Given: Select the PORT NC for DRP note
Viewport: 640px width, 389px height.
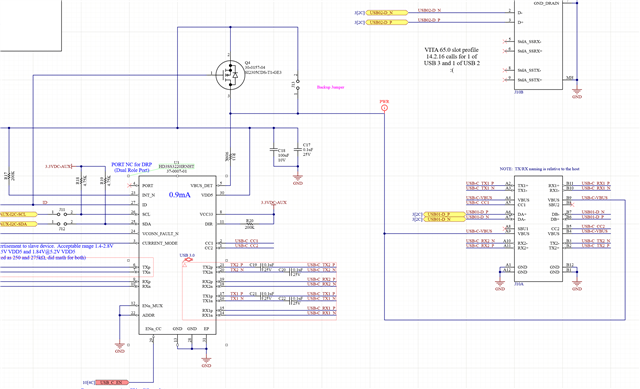Looking at the screenshot, I should [x=131, y=167].
